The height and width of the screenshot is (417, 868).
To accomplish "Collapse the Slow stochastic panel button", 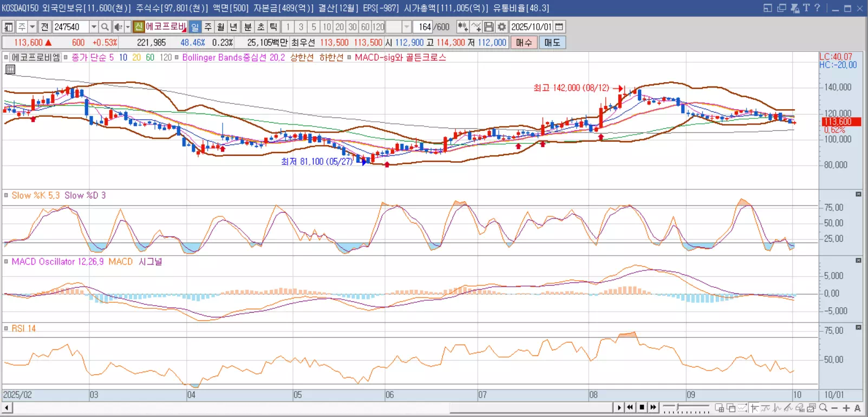I will [x=858, y=194].
